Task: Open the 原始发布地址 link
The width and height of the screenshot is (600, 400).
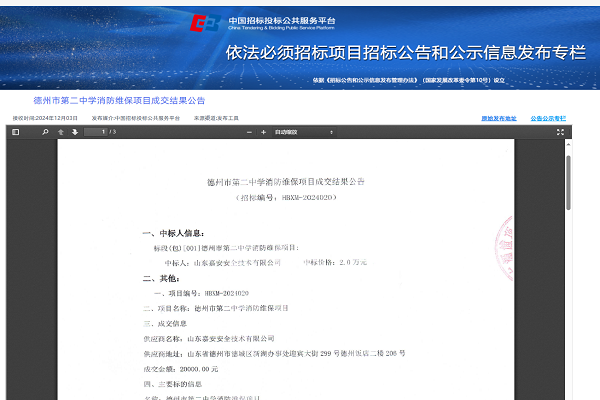Action: pos(499,118)
